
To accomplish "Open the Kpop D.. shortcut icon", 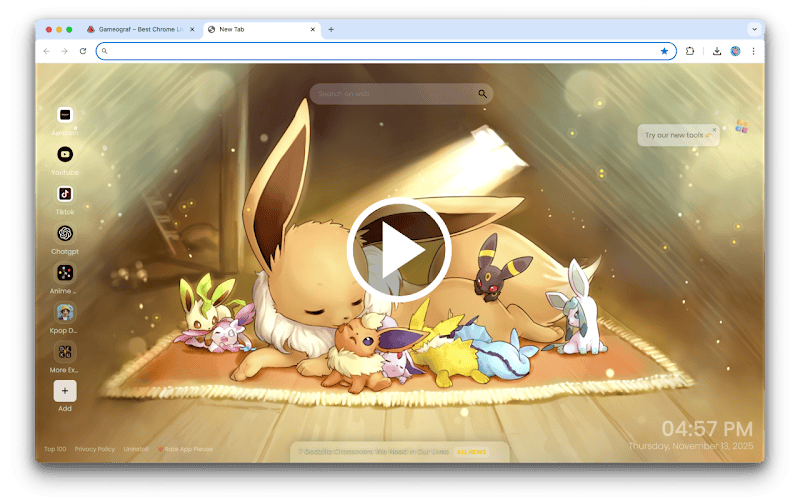I will [x=65, y=312].
